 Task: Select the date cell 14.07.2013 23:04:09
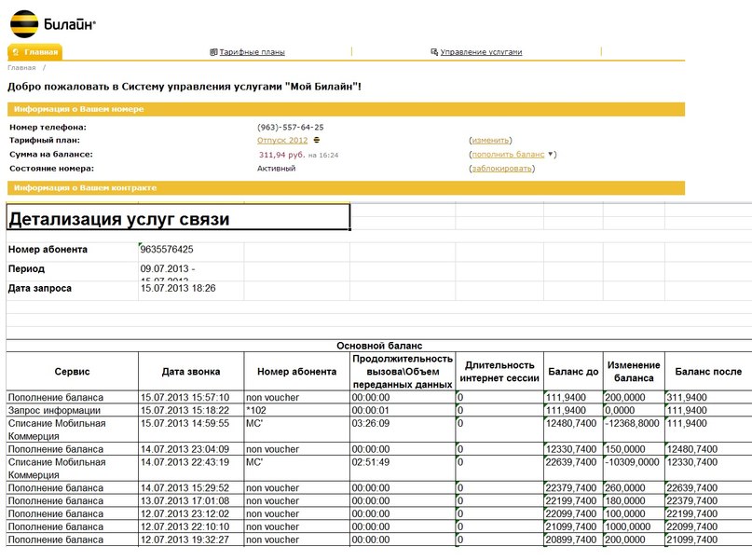coord(191,449)
